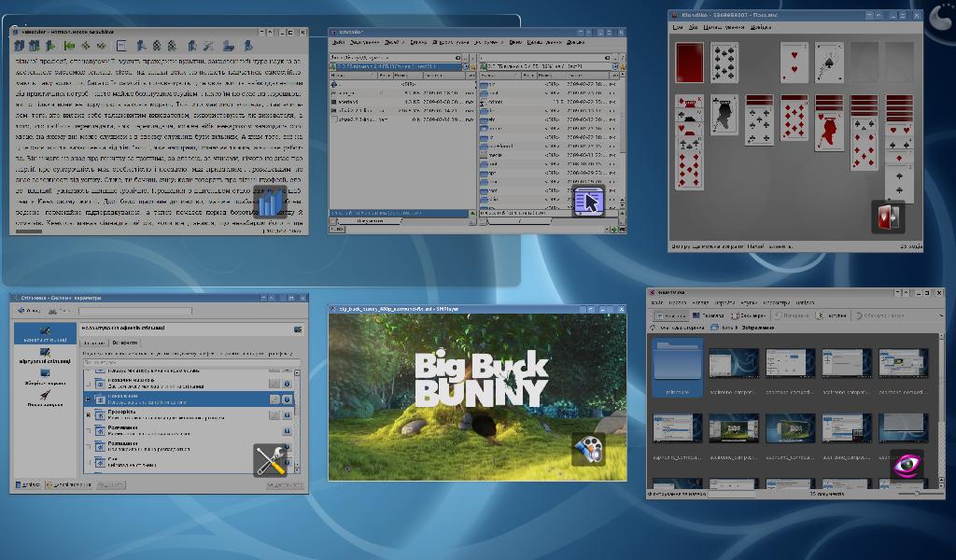Select the highlighted Desktop Effects sidebar item
This screenshot has width=956, height=560.
point(45,333)
